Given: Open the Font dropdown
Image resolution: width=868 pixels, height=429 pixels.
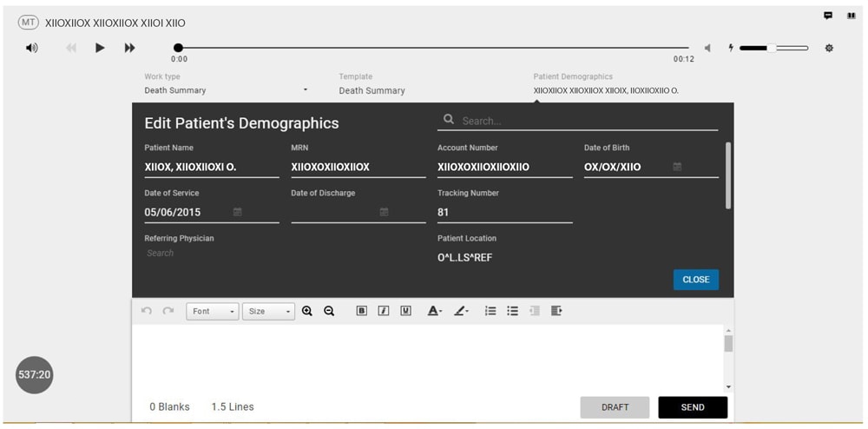Looking at the screenshot, I should point(213,311).
